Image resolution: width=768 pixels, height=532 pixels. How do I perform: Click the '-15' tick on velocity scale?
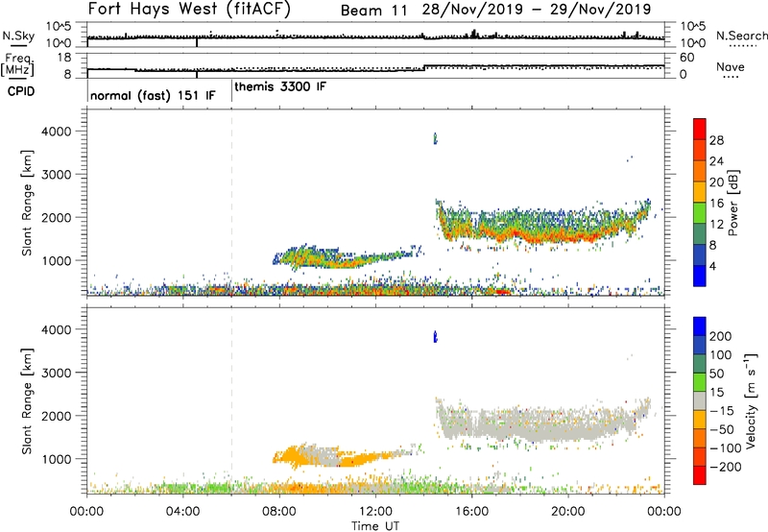click(722, 411)
